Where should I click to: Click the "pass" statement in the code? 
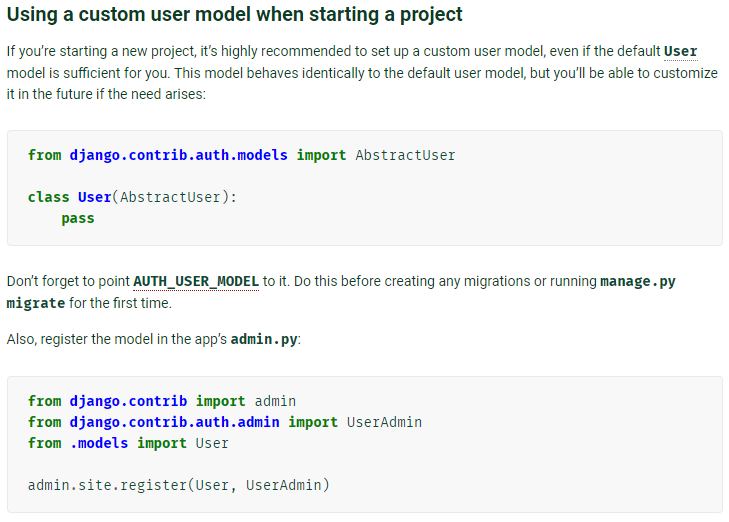pos(77,218)
